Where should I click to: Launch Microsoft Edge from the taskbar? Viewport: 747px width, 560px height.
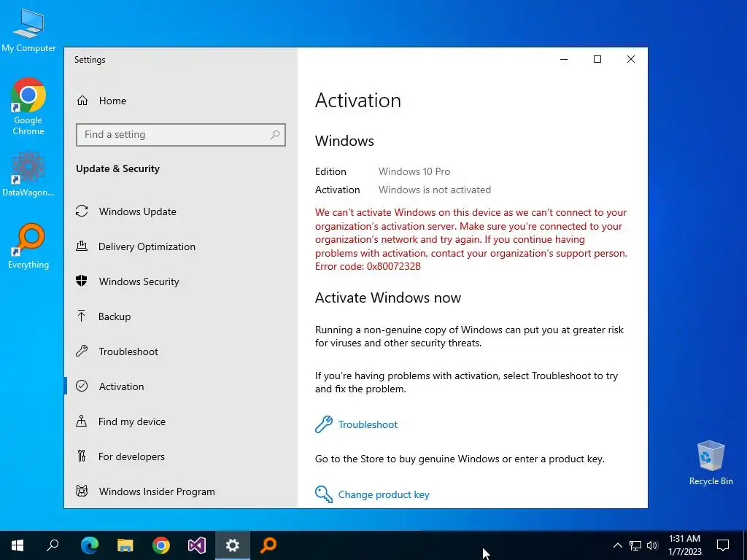(x=90, y=545)
